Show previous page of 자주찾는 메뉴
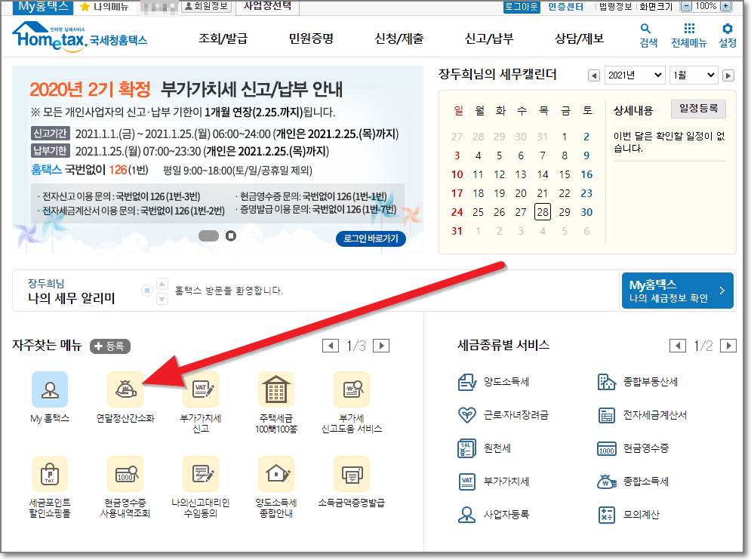751x560 pixels. point(331,346)
